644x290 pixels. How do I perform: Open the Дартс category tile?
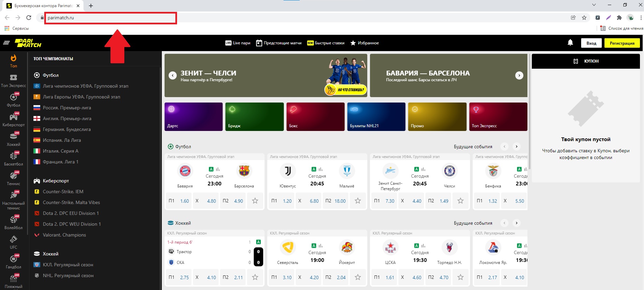point(194,117)
